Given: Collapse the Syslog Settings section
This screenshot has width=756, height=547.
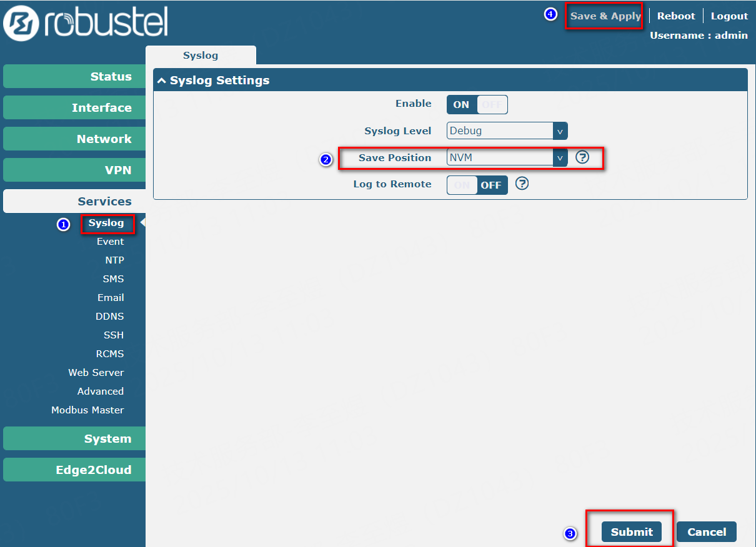Looking at the screenshot, I should pos(162,81).
